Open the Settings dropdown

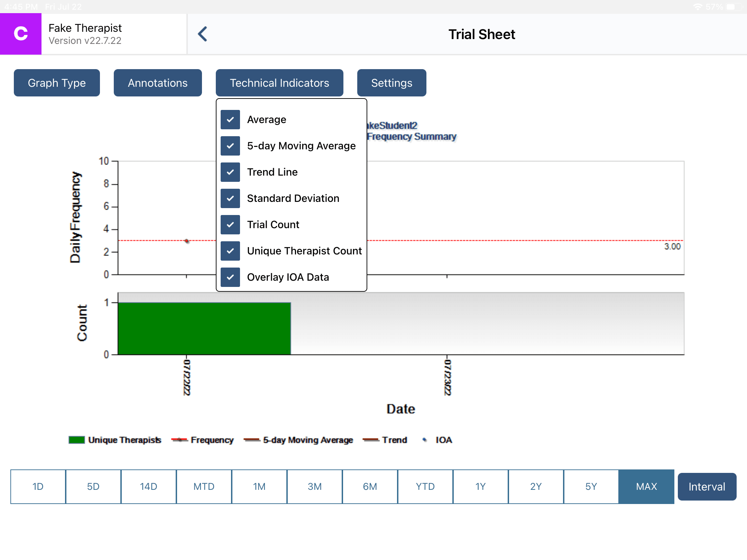[x=391, y=83]
